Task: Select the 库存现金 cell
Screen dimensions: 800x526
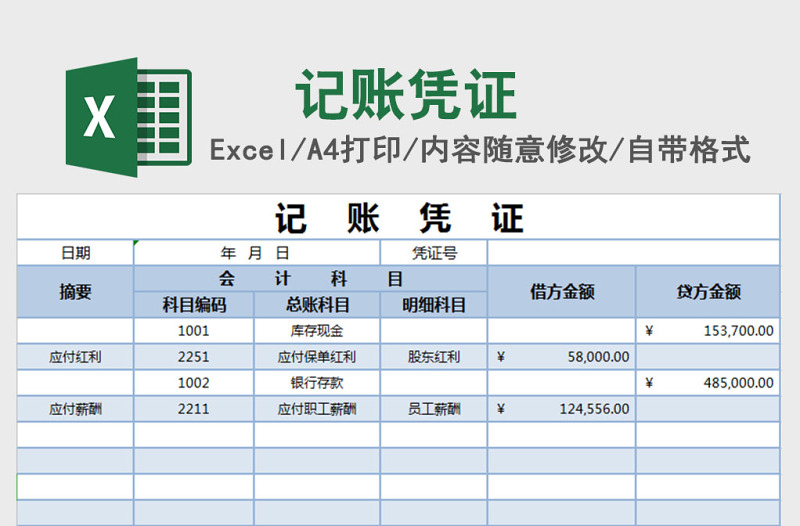Action: tap(317, 330)
